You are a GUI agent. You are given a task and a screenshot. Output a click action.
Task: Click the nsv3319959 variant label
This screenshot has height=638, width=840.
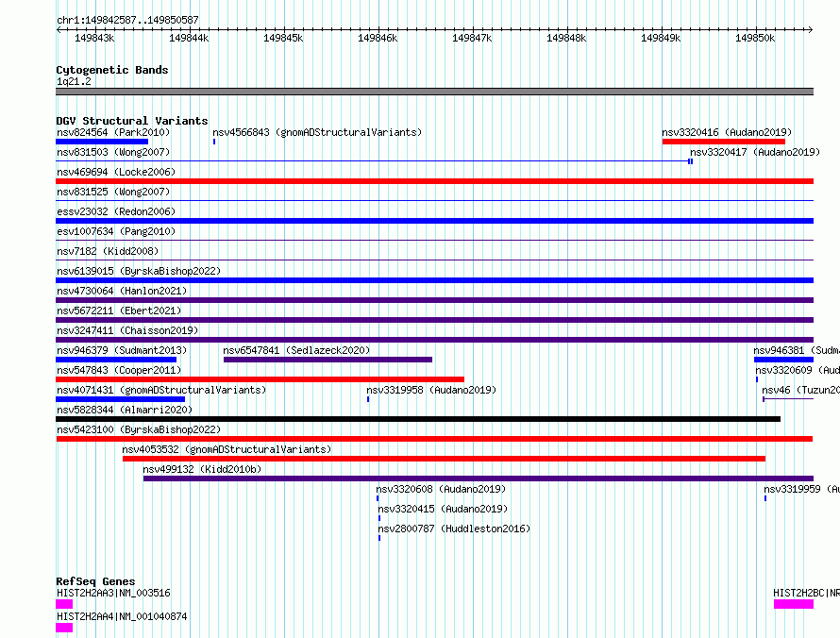click(x=801, y=489)
